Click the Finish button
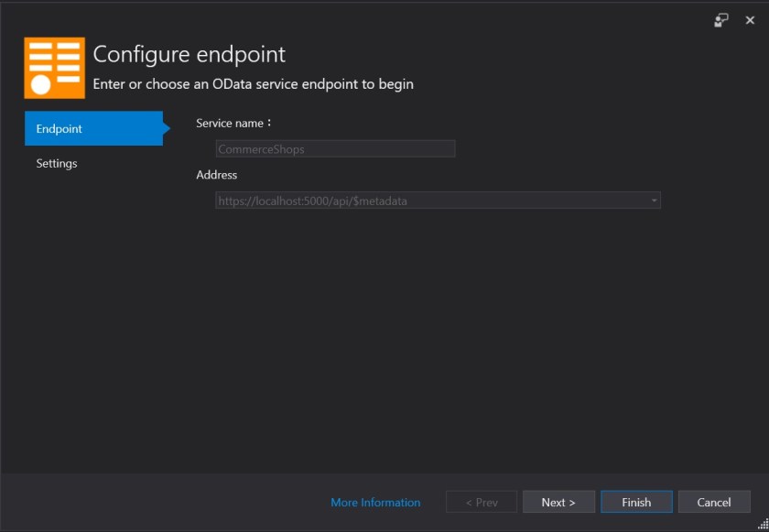The width and height of the screenshot is (769, 532). click(636, 502)
